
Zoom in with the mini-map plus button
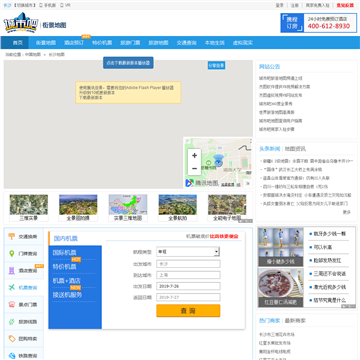pos(194,155)
